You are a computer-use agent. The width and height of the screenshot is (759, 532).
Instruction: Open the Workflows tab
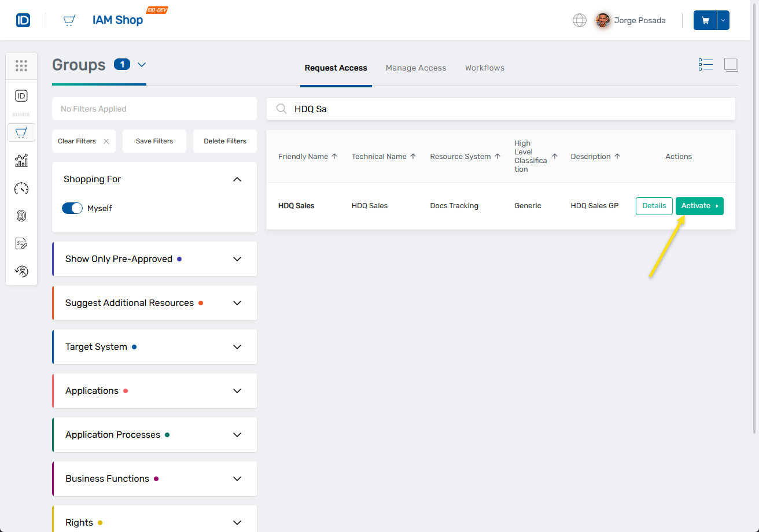484,68
